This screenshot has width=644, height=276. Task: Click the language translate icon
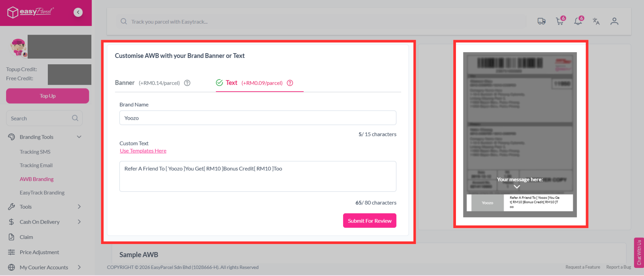[x=596, y=22]
